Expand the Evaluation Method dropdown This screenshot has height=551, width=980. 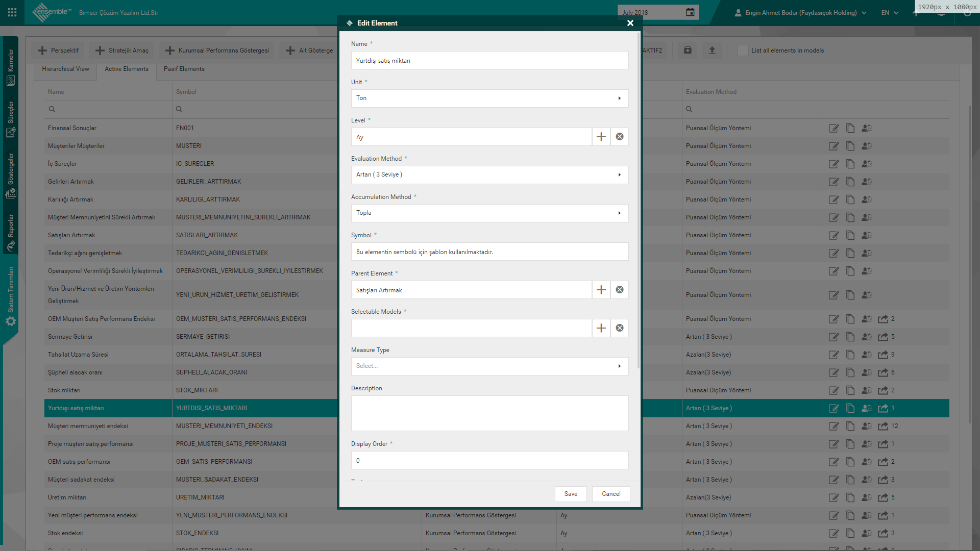pos(489,175)
